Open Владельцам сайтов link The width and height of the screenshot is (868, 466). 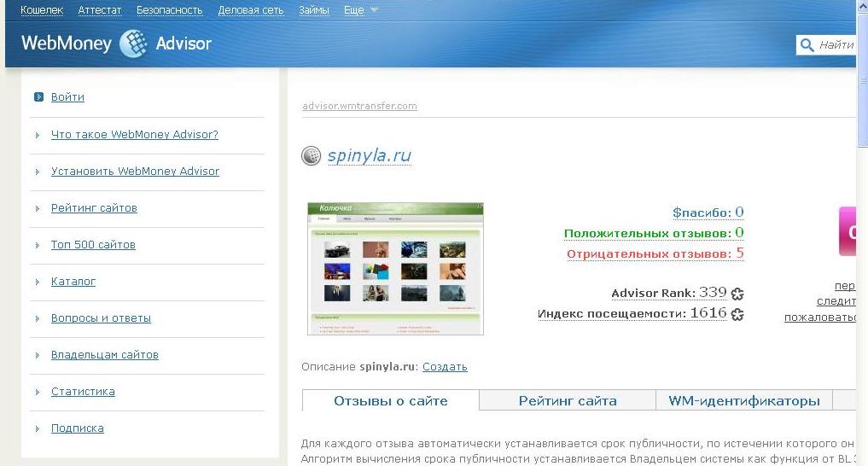click(x=105, y=355)
